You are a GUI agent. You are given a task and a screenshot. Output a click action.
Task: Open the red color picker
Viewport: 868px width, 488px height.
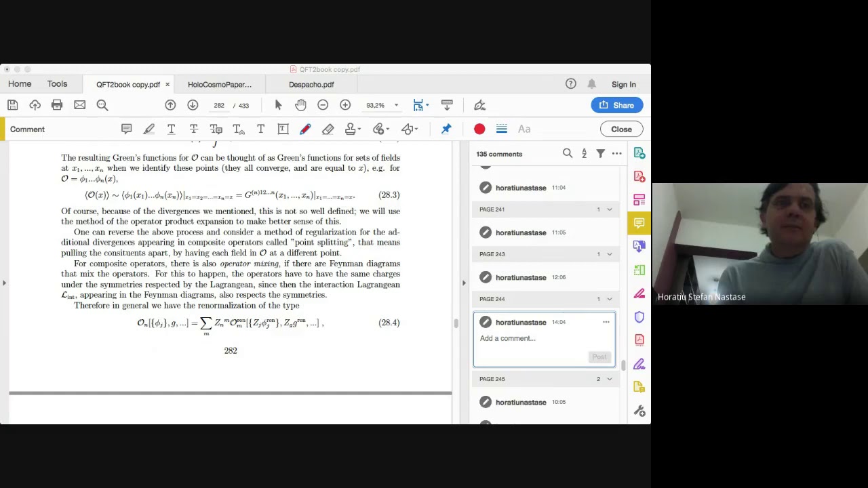479,129
